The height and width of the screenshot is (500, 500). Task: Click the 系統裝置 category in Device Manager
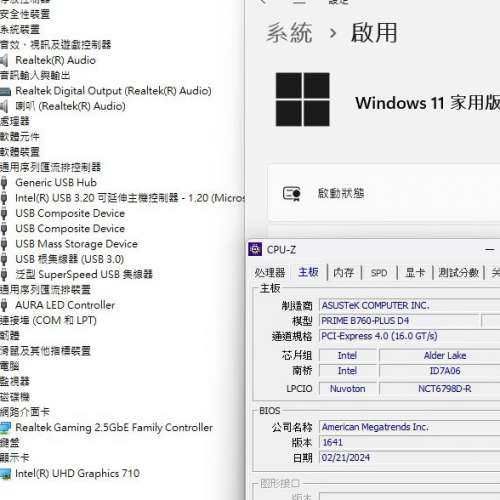coord(20,30)
